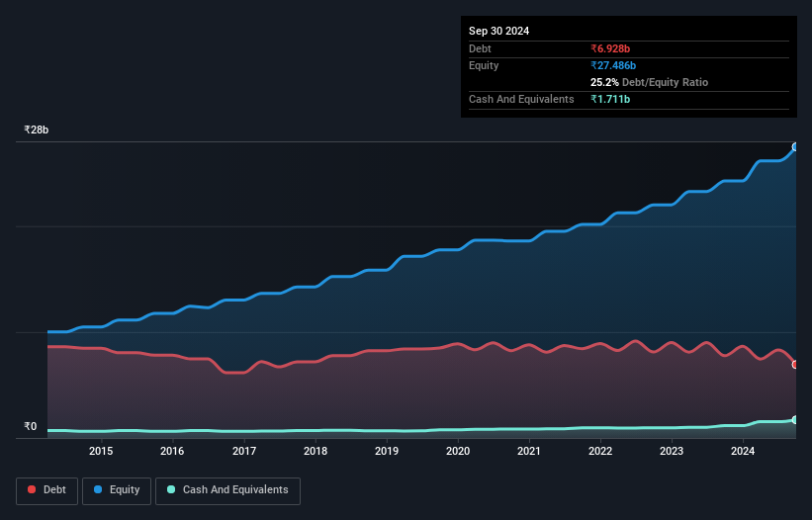Select the 2023 x-axis label
Viewport: 812px width, 520px height.
coord(672,451)
